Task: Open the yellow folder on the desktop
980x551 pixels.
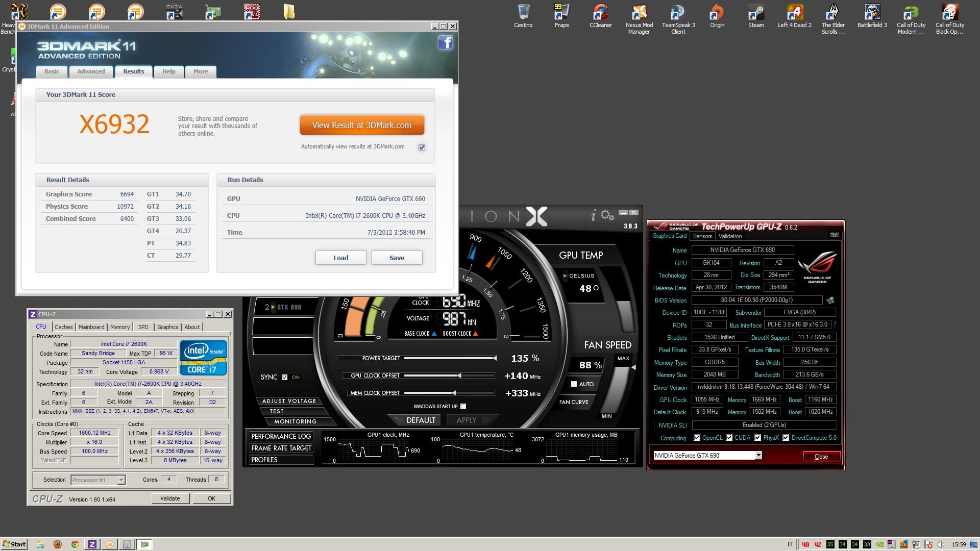Action: click(x=289, y=11)
